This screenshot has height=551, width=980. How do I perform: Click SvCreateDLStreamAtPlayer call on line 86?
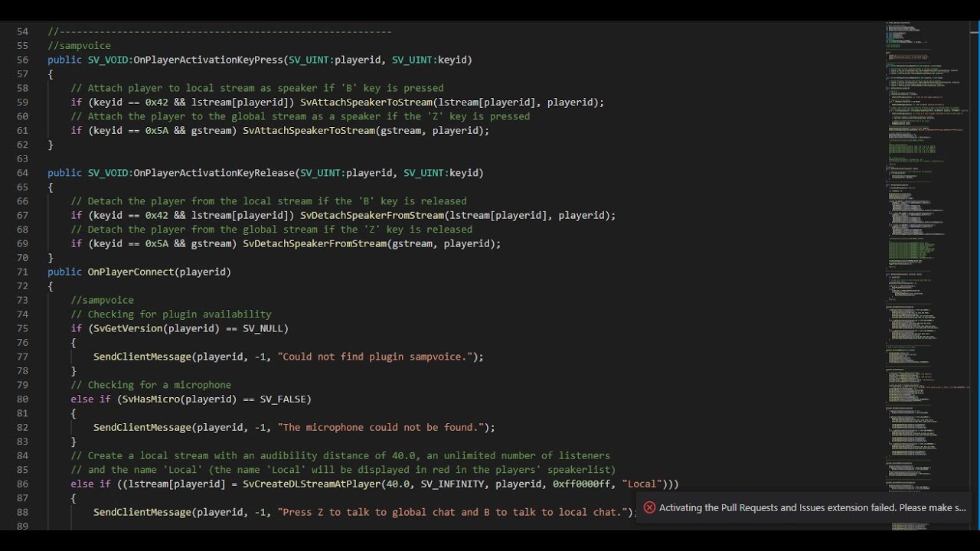point(312,484)
